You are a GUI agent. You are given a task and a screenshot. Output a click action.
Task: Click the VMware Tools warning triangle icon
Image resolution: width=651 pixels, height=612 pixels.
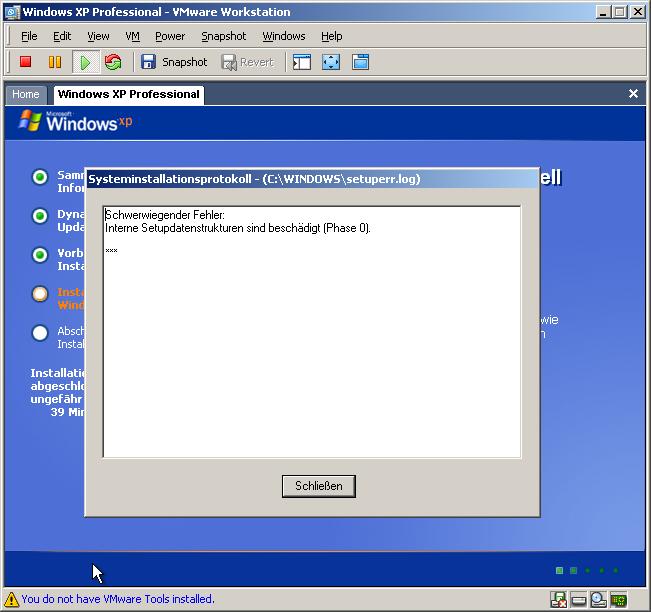[x=11, y=600]
